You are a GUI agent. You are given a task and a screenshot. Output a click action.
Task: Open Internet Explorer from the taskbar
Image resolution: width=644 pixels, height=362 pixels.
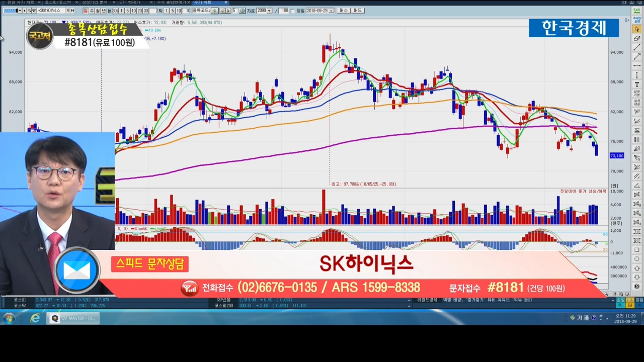point(35,318)
